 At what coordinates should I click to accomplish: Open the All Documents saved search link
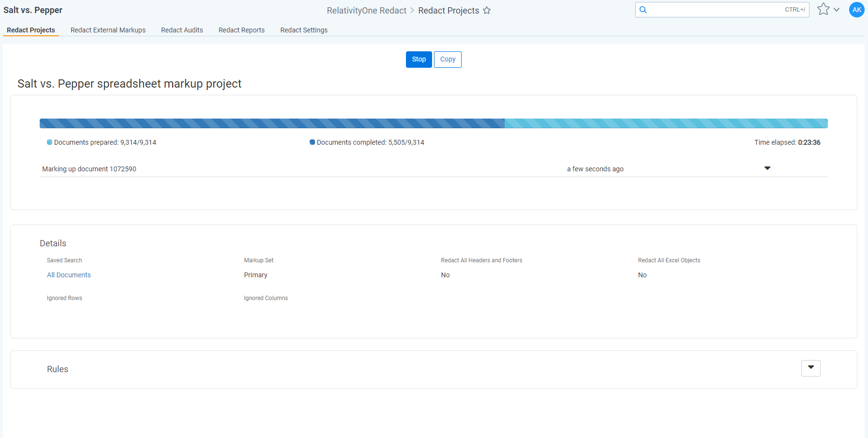coord(69,275)
